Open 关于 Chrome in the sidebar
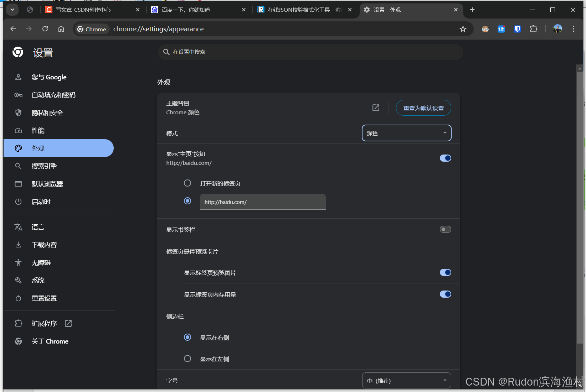 50,341
